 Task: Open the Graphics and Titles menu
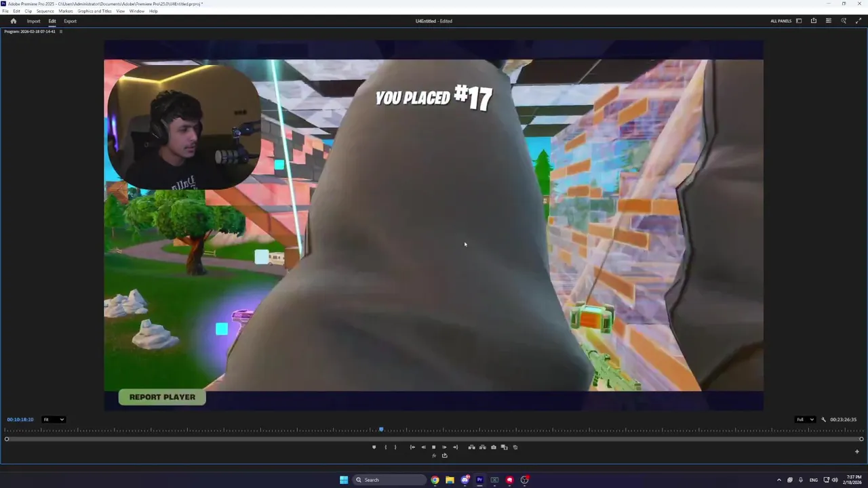click(94, 11)
